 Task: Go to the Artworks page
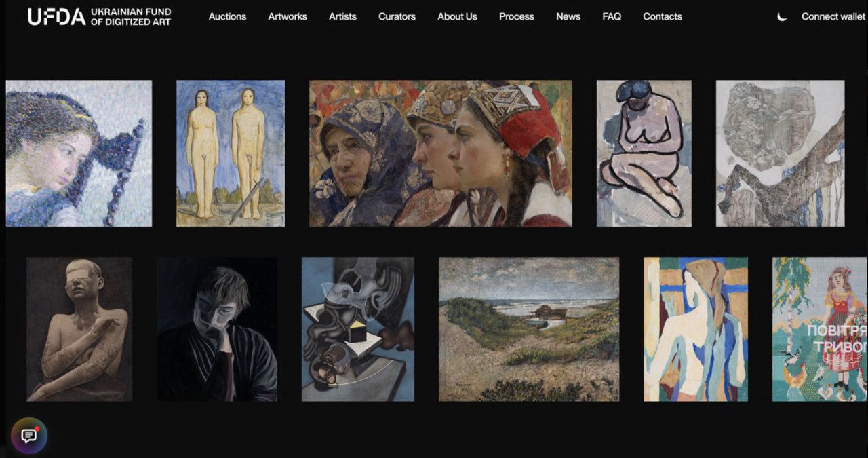(x=288, y=17)
